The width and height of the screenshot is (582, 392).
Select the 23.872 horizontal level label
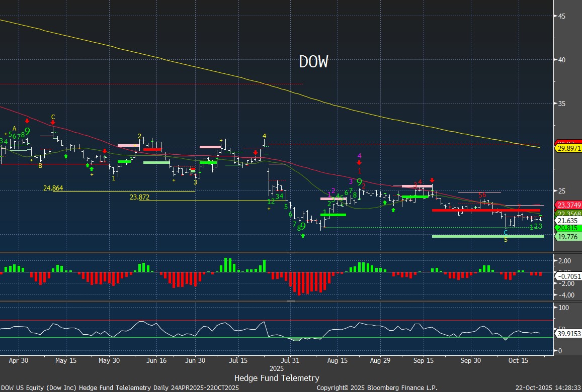point(140,198)
